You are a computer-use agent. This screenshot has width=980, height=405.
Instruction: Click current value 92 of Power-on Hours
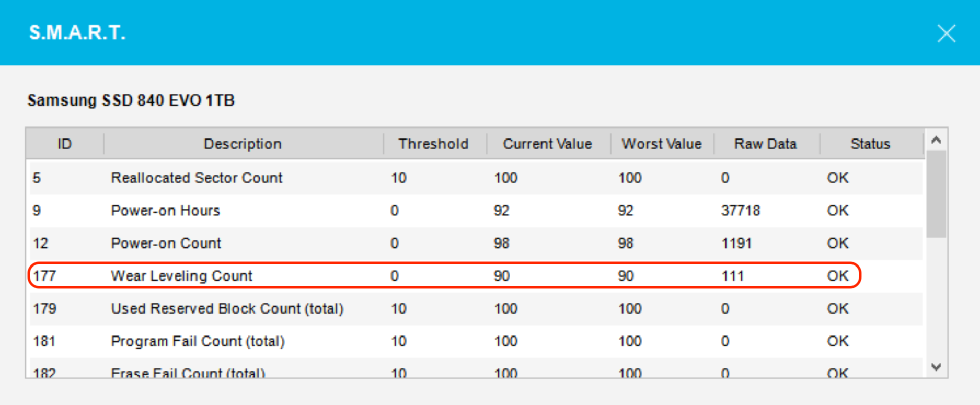(x=502, y=211)
